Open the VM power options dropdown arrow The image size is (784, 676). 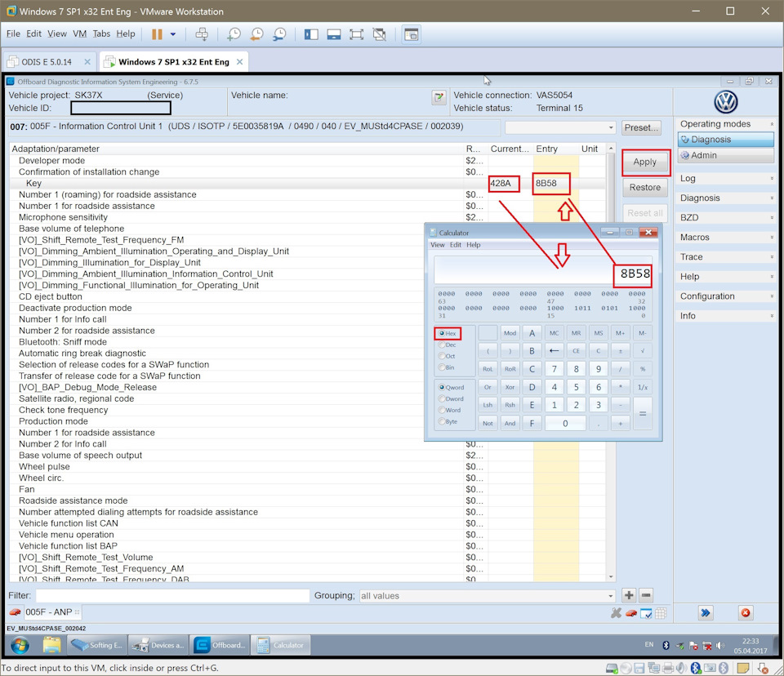[173, 34]
